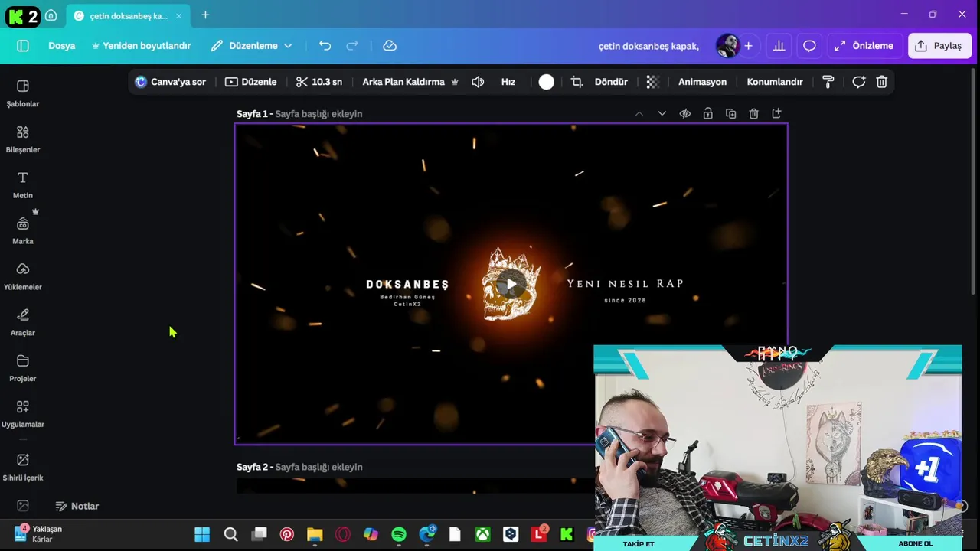Open the 10.3 sn trim tool
The height and width of the screenshot is (551, 980).
319,82
